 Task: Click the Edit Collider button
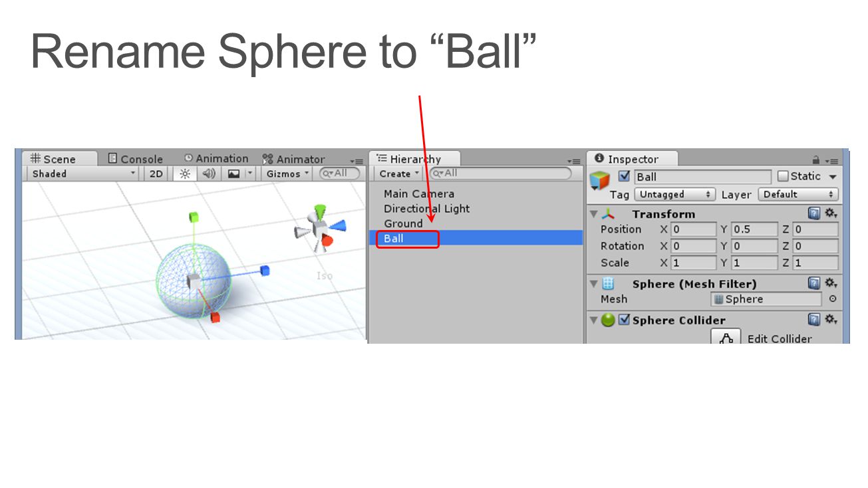(x=726, y=336)
